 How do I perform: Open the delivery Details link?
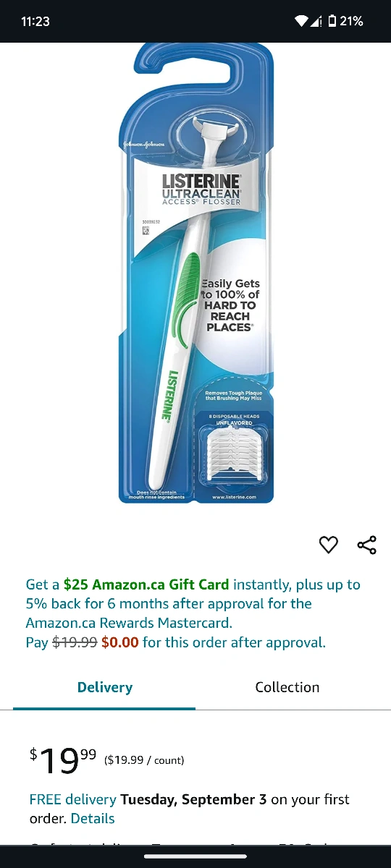[93, 818]
